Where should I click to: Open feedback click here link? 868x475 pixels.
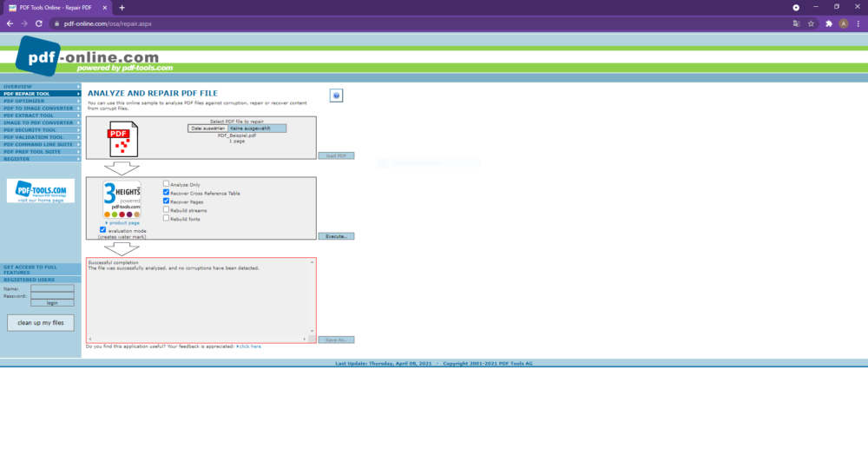[249, 346]
